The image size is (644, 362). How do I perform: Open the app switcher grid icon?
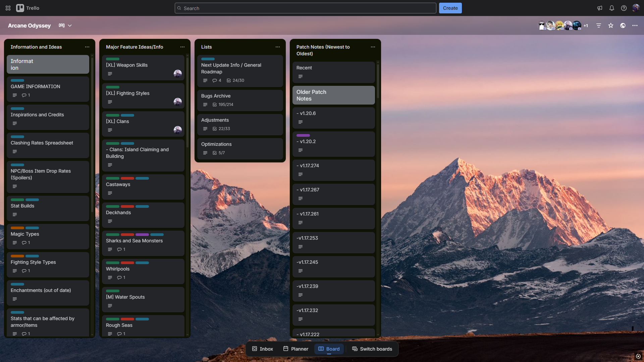point(8,8)
